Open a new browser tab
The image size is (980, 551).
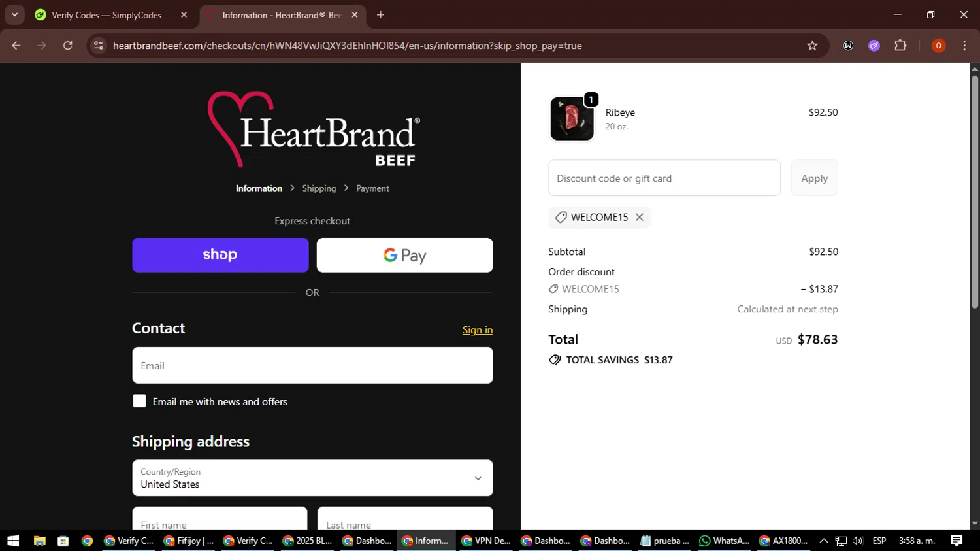(x=381, y=15)
